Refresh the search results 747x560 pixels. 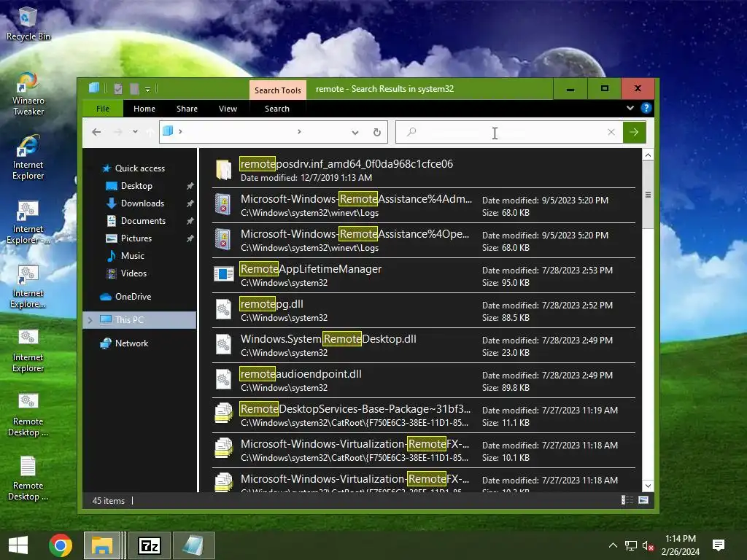click(377, 133)
